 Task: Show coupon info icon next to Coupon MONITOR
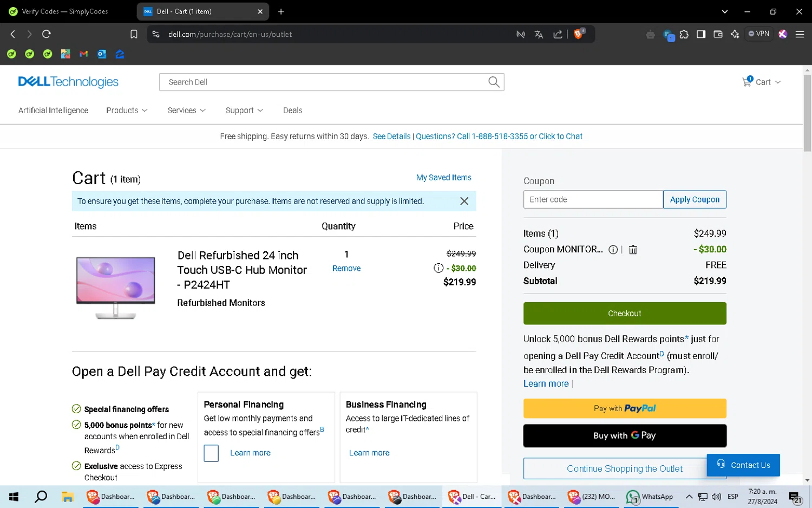613,250
